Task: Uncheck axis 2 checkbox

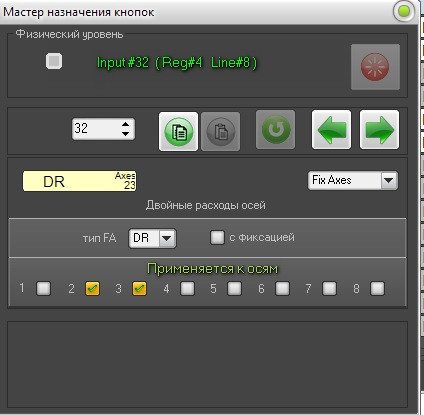Action: pos(92,288)
